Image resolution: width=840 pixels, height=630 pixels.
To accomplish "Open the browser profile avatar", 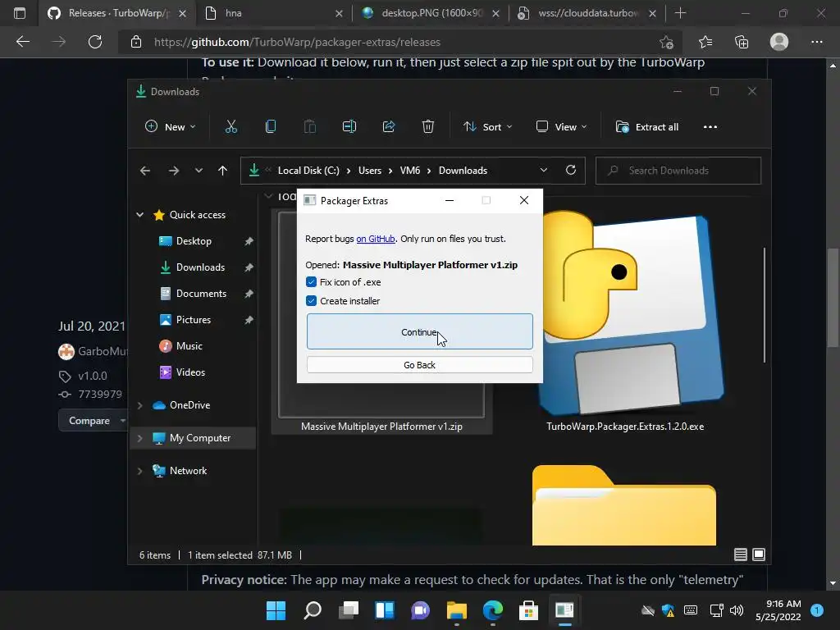I will click(x=779, y=42).
